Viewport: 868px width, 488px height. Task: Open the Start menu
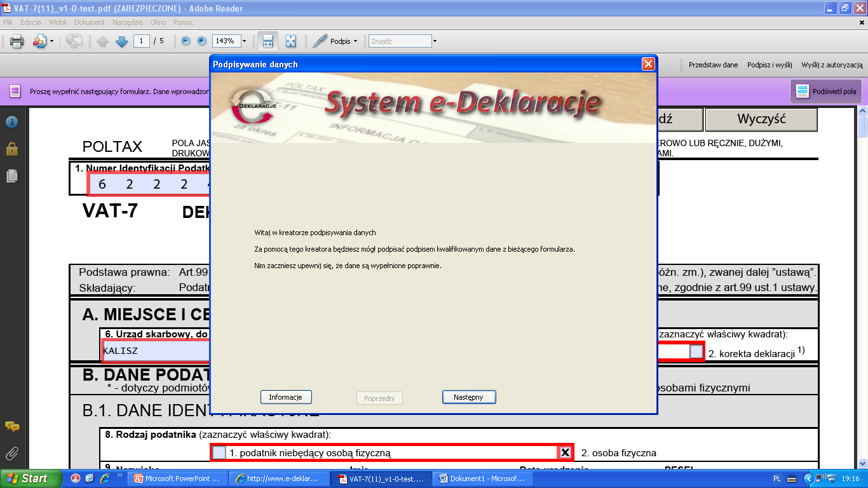(31, 478)
